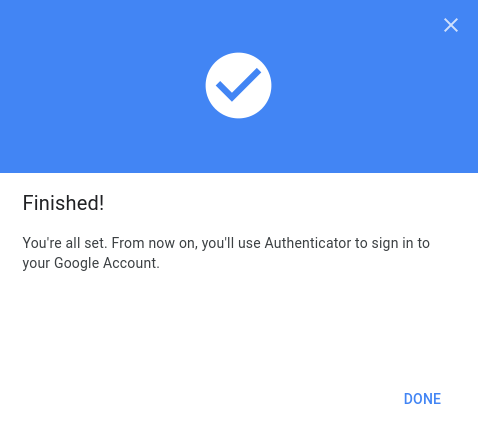This screenshot has width=478, height=437.
Task: Confirm setup with the blue DONE link
Action: point(422,399)
